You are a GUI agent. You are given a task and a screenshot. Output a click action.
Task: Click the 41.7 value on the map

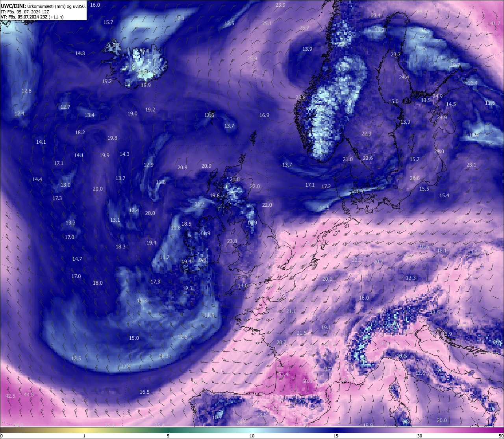click(x=495, y=23)
